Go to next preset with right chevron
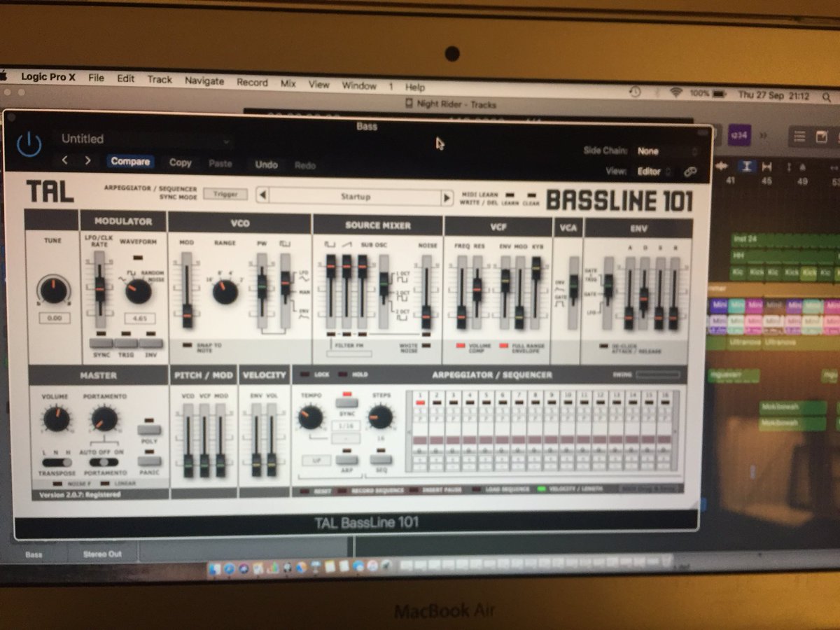840x630 pixels. (87, 160)
